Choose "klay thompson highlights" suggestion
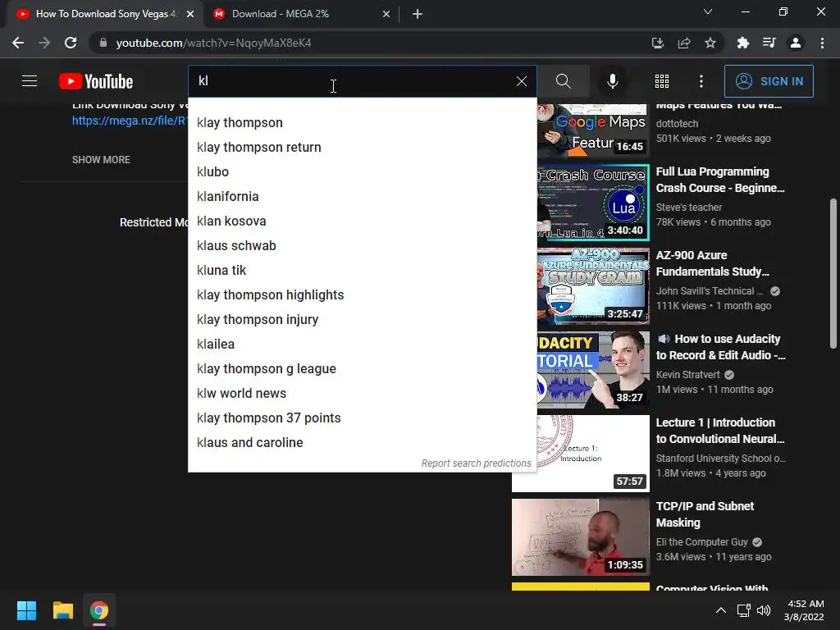The image size is (840, 630). click(x=362, y=295)
